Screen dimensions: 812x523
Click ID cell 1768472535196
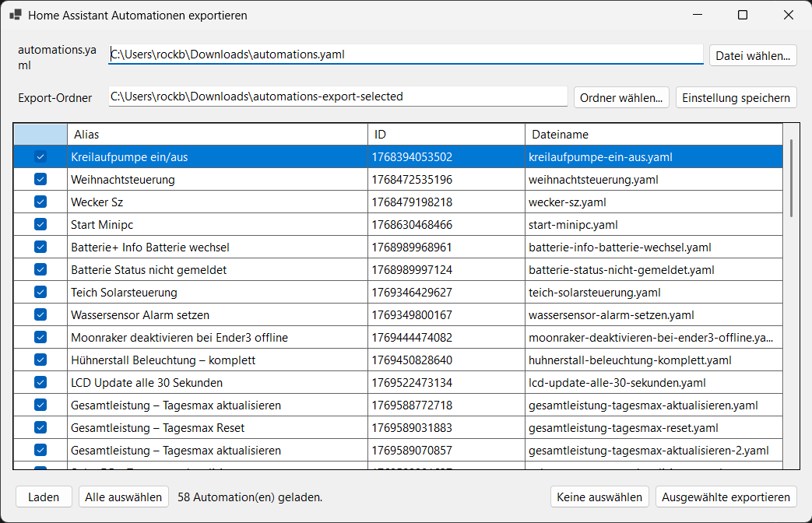(x=446, y=179)
